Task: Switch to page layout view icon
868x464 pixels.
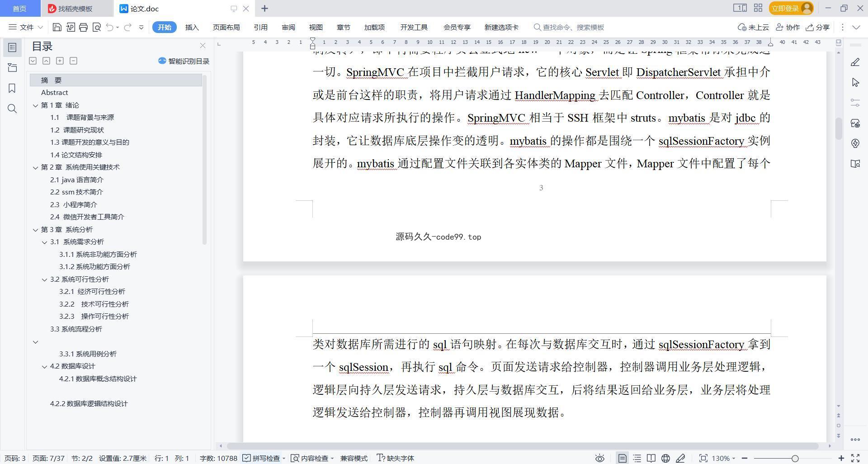Action: click(623, 458)
